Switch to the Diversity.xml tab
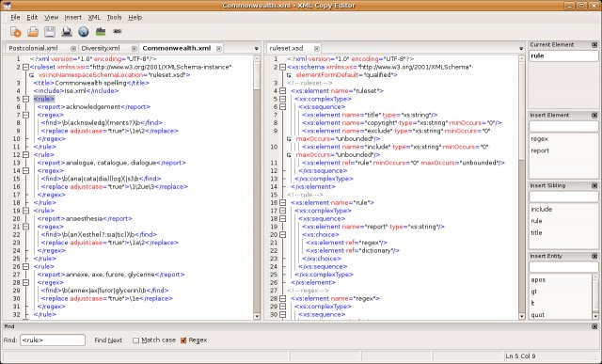Viewport: 602px width, 364px height. tap(101, 48)
